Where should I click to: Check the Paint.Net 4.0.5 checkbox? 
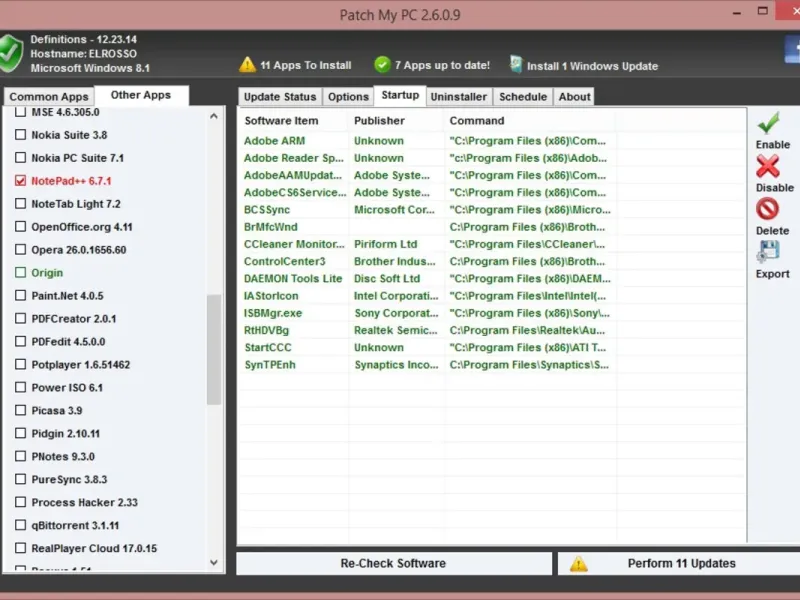tap(20, 295)
